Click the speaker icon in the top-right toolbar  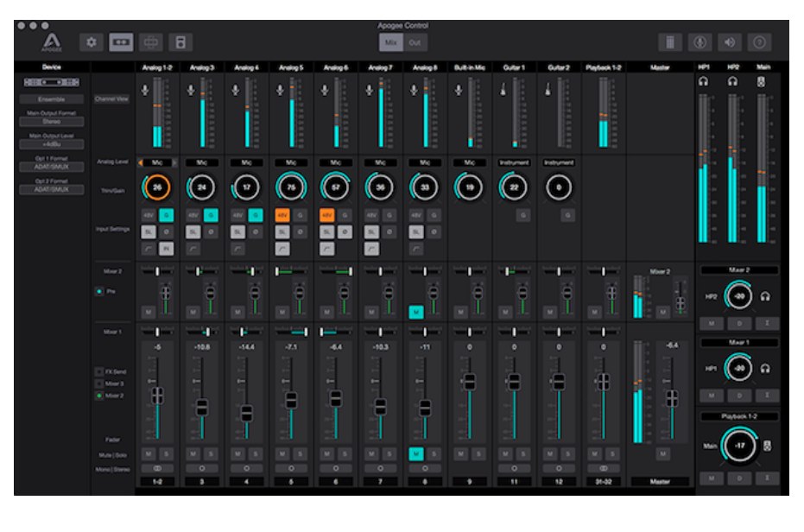731,42
